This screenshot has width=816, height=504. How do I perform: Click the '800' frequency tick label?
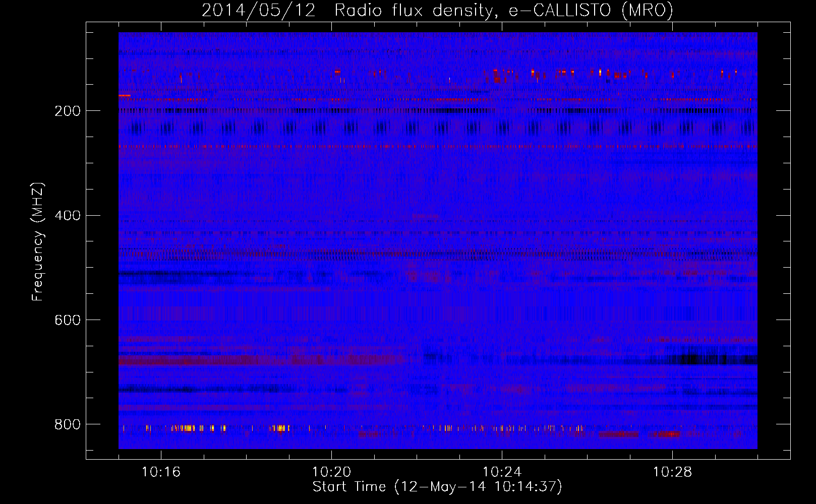click(68, 425)
